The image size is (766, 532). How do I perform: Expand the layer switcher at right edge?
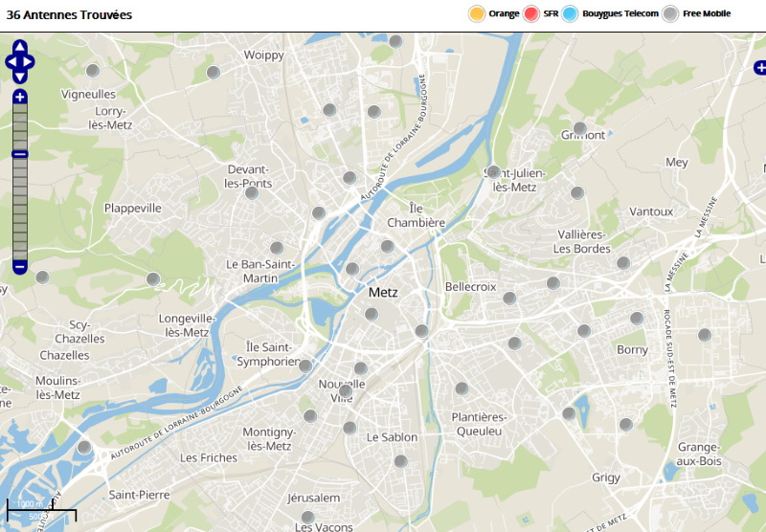(x=760, y=67)
